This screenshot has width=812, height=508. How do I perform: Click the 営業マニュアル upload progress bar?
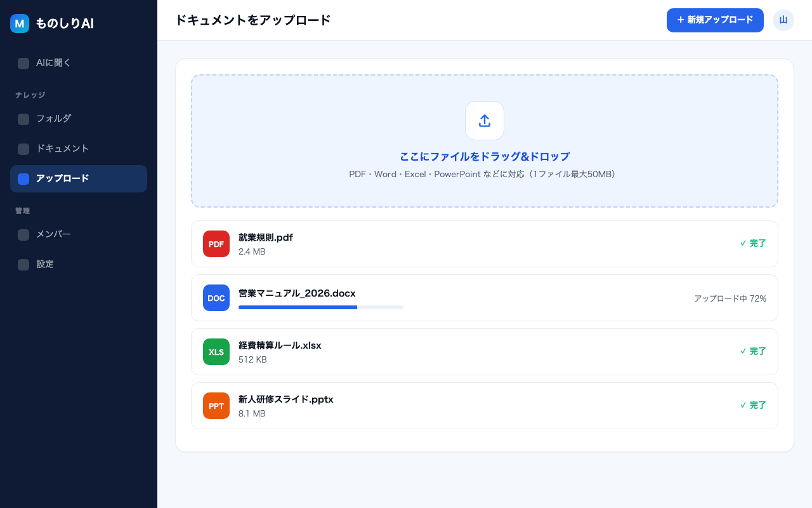[321, 307]
